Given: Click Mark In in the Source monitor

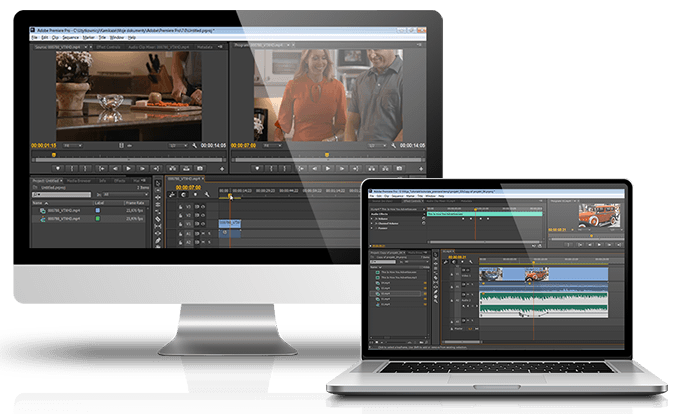Looking at the screenshot, I should click(x=72, y=168).
